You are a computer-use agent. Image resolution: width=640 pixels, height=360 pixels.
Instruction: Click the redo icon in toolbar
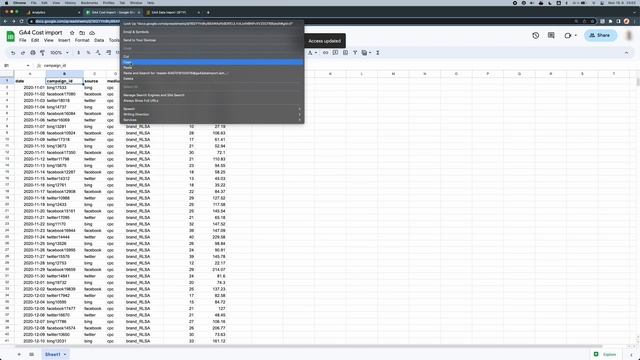(x=23, y=53)
